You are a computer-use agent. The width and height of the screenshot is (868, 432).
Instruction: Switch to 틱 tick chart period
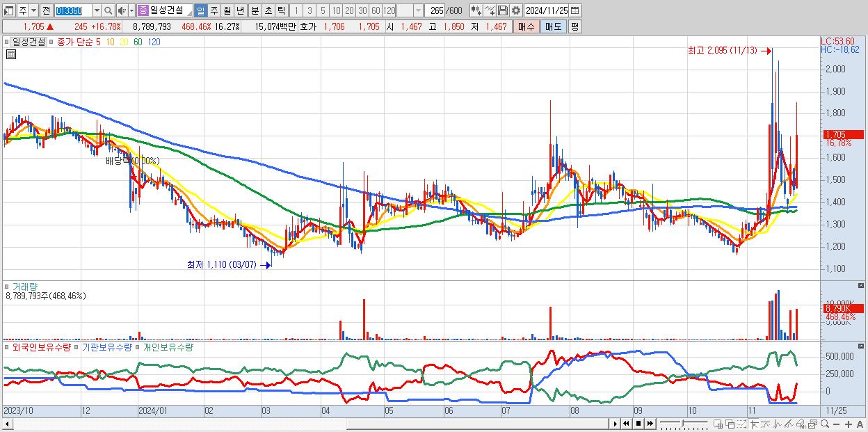pos(281,11)
